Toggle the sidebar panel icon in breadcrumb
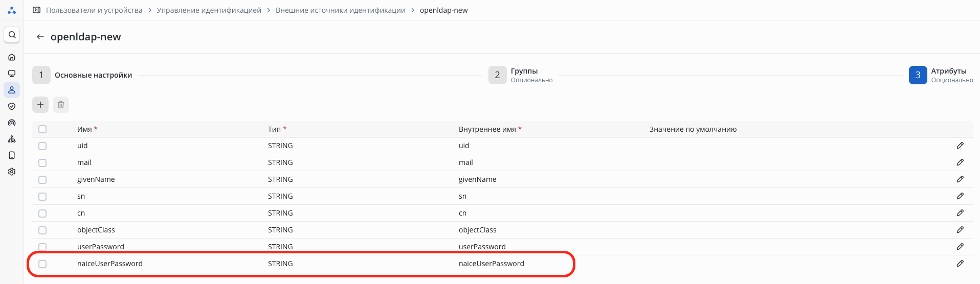The image size is (980, 284). 36,10
